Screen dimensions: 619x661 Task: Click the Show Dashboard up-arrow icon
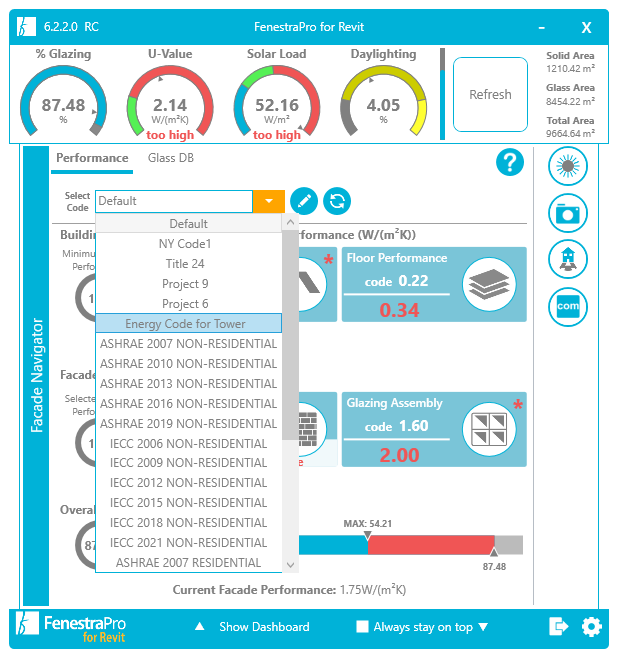pos(200,626)
